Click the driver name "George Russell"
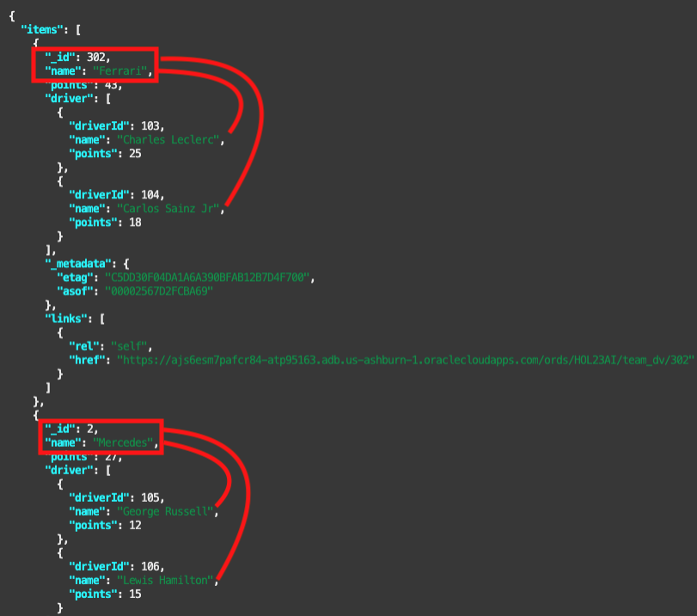The image size is (697, 616). (x=165, y=511)
